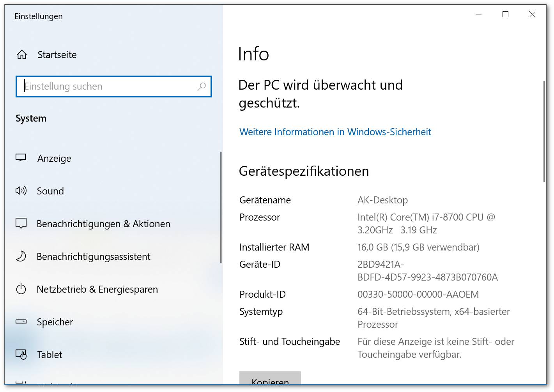Image resolution: width=554 pixels, height=392 pixels.
Task: Click the Benachrichtigungen & Aktionen speech bubble icon
Action: (21, 223)
